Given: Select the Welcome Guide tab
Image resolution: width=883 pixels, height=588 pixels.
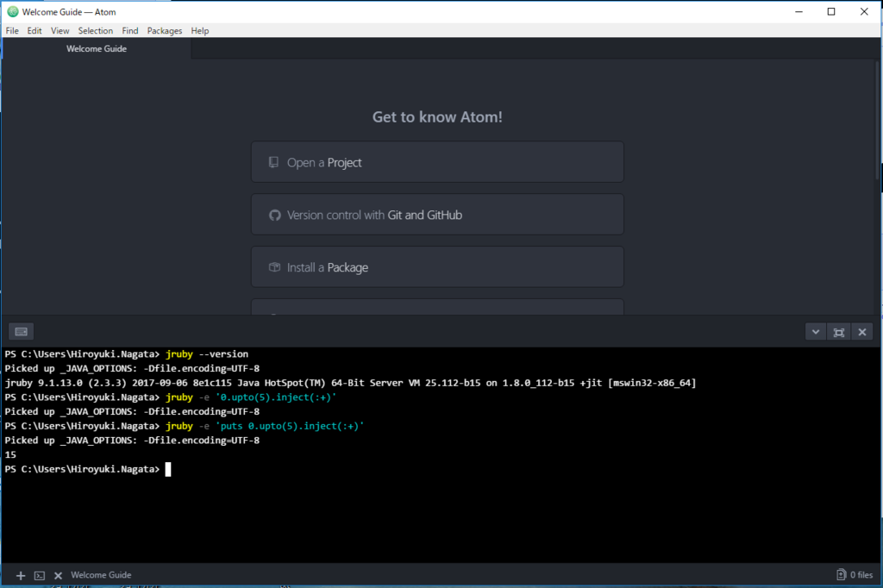Looking at the screenshot, I should (97, 49).
